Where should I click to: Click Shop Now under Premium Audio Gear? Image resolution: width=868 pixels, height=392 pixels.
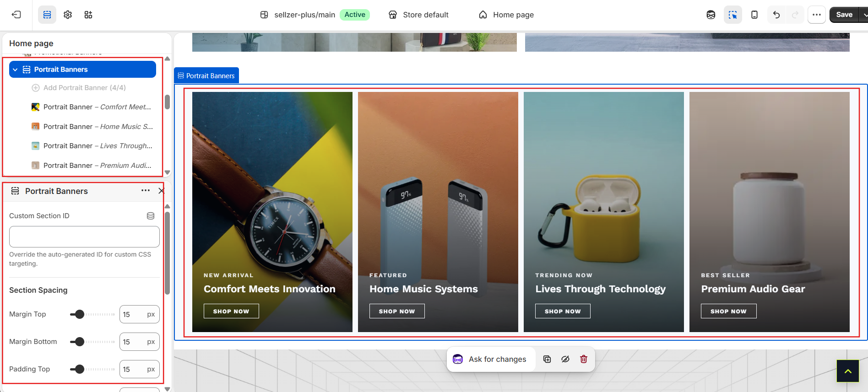728,311
